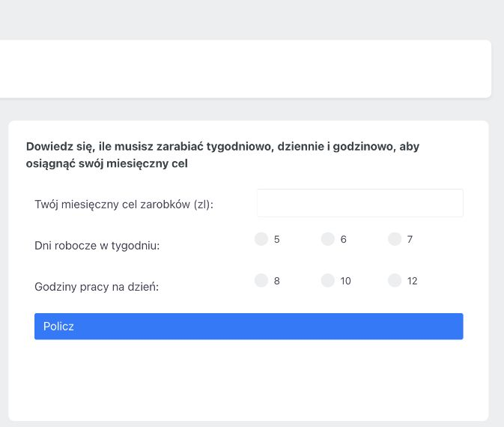Click the number '8' text beside its radio
504x427 pixels.
pyautogui.click(x=277, y=281)
